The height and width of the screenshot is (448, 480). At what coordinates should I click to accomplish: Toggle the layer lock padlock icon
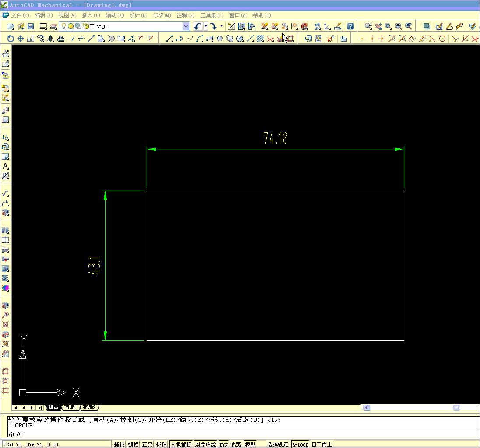pos(86,26)
